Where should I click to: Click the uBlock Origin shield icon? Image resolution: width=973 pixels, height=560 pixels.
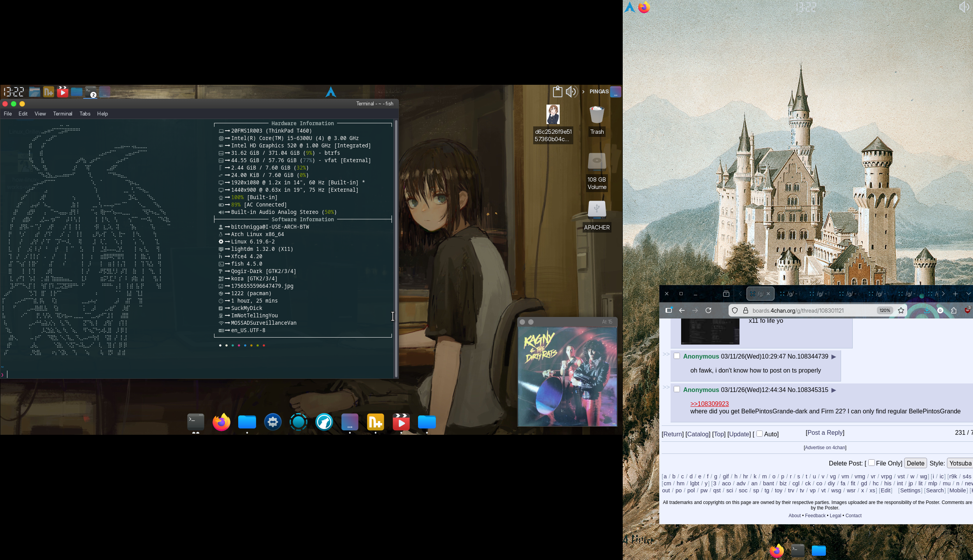[967, 310]
